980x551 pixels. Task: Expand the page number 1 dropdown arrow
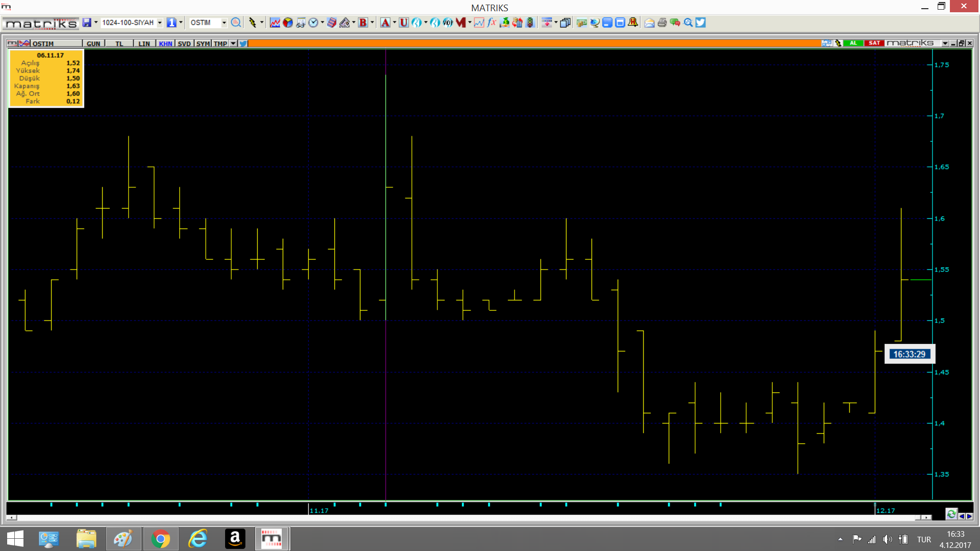(x=181, y=22)
